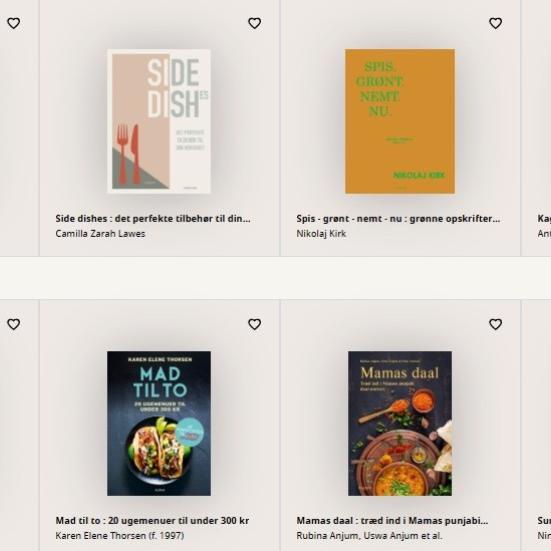Open title Mamas daal : træd ind i Mamas
This screenshot has height=551, width=551.
pyautogui.click(x=392, y=520)
